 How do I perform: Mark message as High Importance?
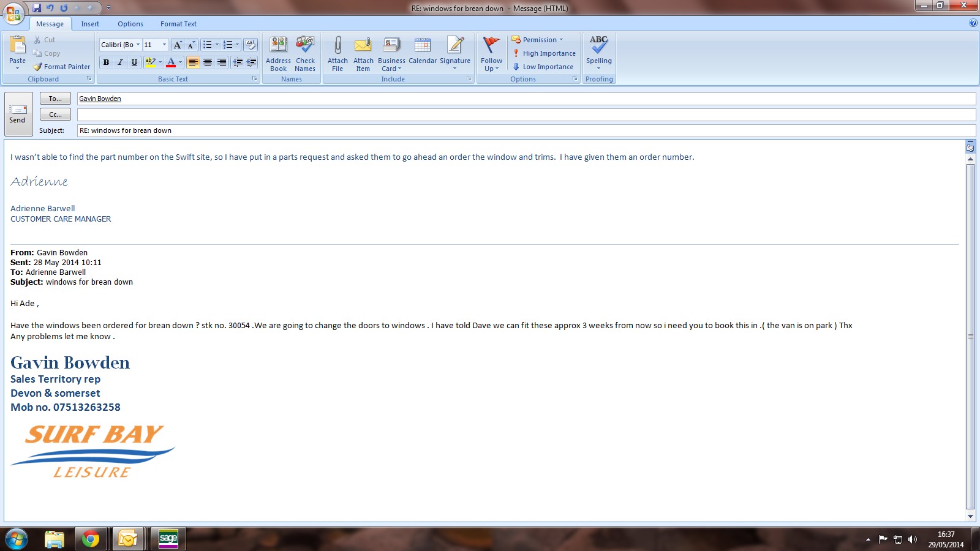click(x=544, y=53)
